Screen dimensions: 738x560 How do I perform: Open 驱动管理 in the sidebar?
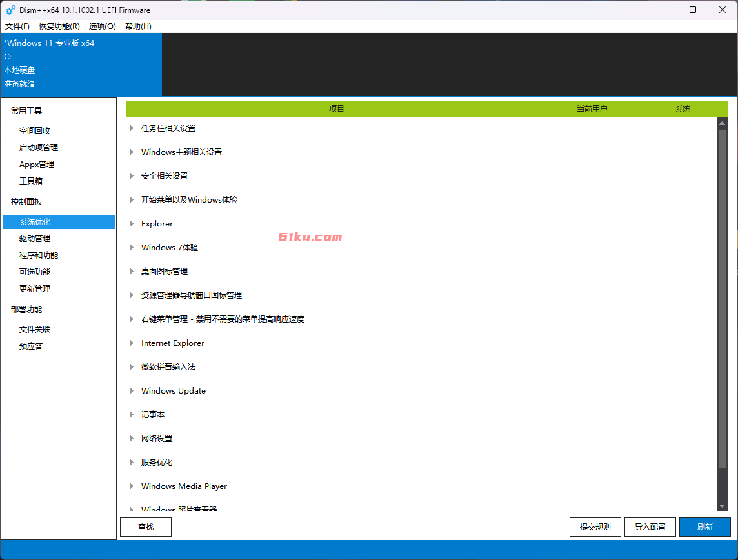pos(35,239)
